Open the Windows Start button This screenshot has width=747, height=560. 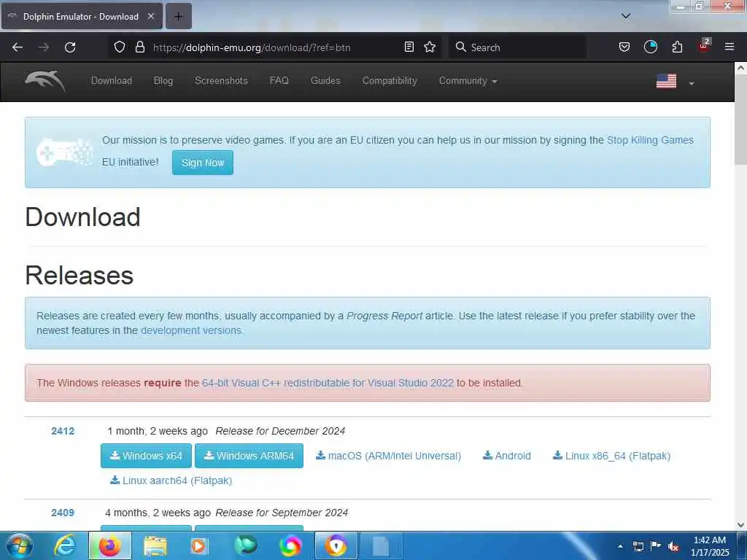pyautogui.click(x=19, y=545)
